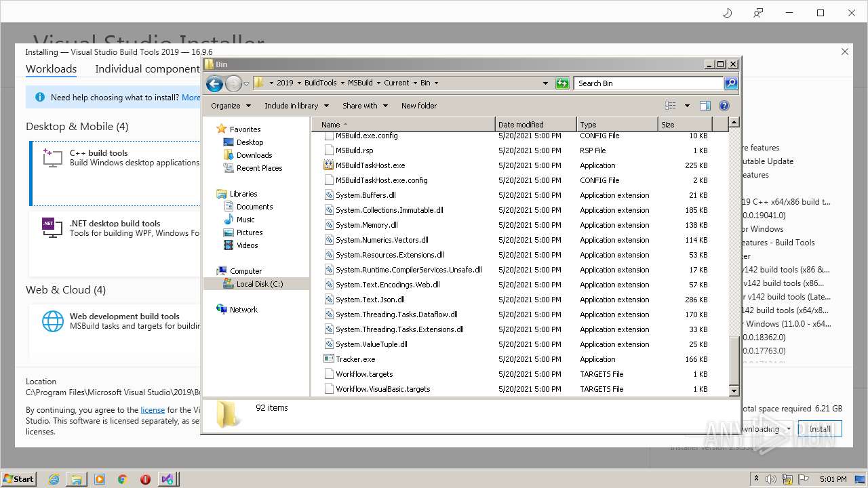This screenshot has width=868, height=488.
Task: Select MSBuild.rsp file
Action: pyautogui.click(x=354, y=150)
